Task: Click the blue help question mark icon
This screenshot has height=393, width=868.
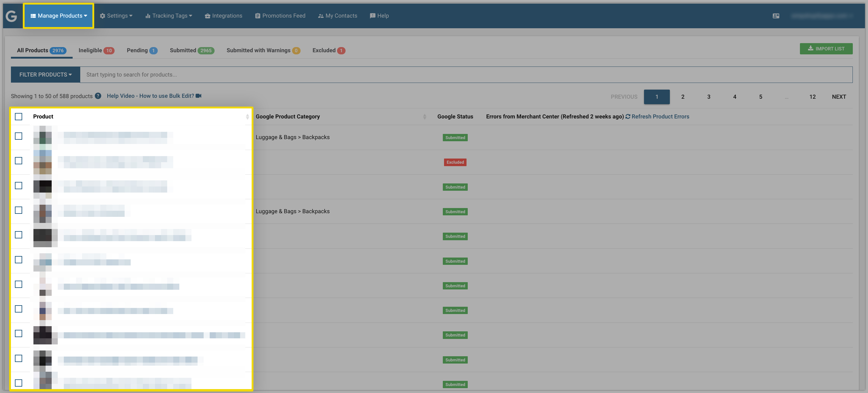Action: [x=98, y=96]
